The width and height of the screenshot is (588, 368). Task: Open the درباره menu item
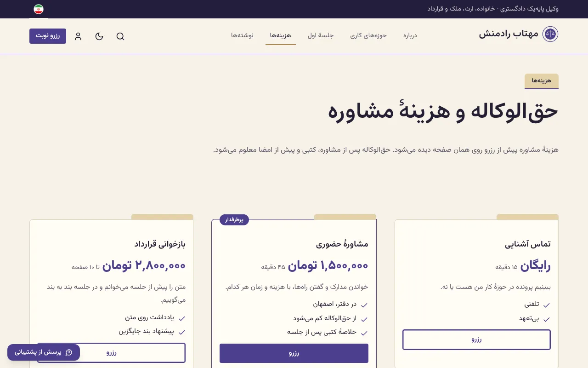(x=410, y=35)
